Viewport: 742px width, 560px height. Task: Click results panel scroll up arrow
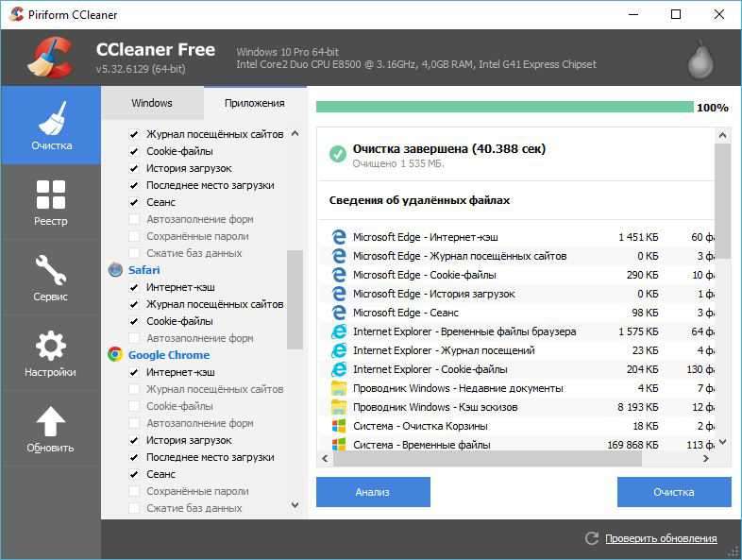[x=722, y=135]
